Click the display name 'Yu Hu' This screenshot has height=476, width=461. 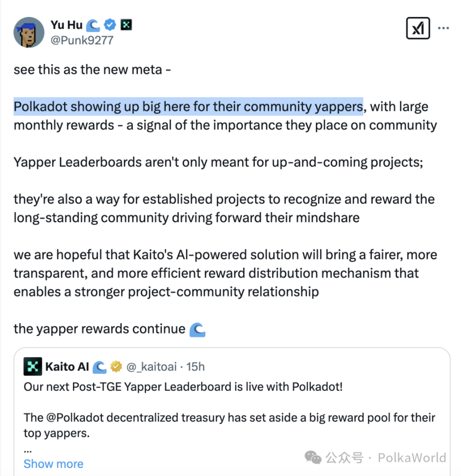coord(65,25)
